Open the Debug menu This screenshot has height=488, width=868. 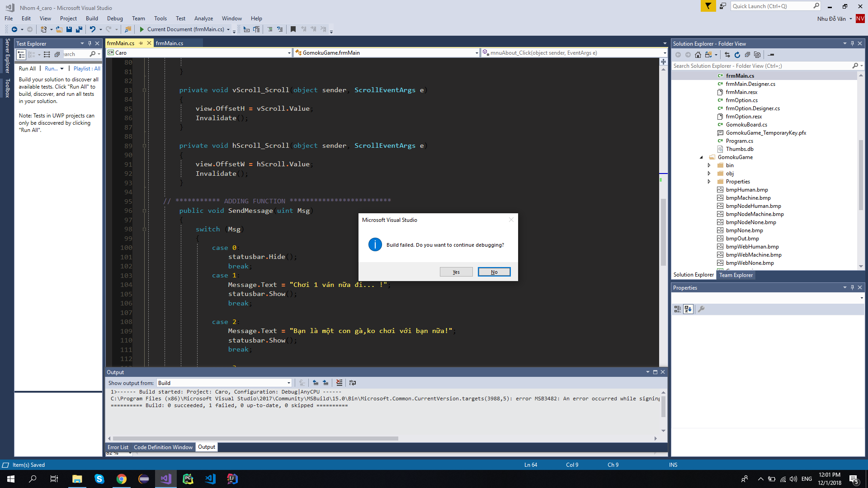(x=115, y=19)
